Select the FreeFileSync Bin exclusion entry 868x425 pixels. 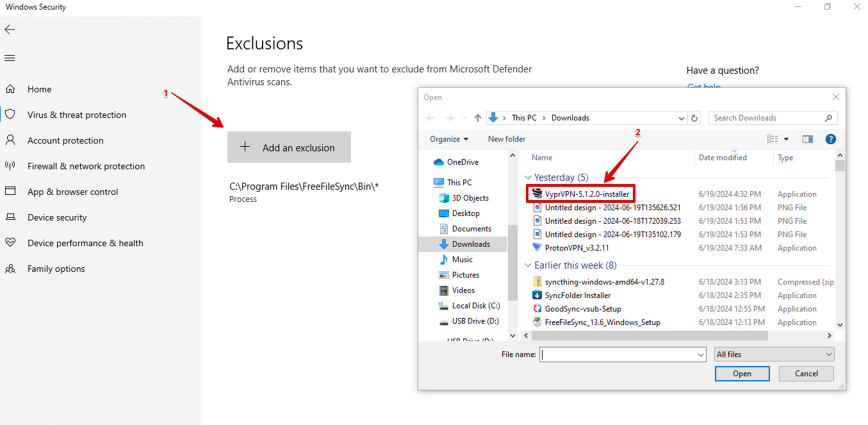[x=304, y=192]
